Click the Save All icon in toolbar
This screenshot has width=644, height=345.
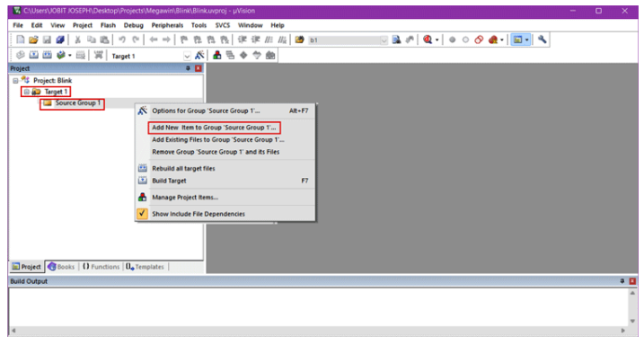coord(60,40)
